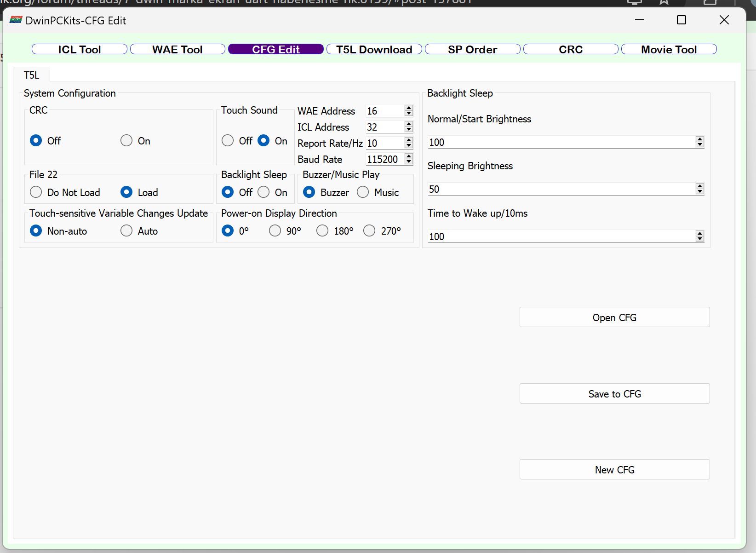Decrease Baud Rate with down arrow

click(409, 162)
